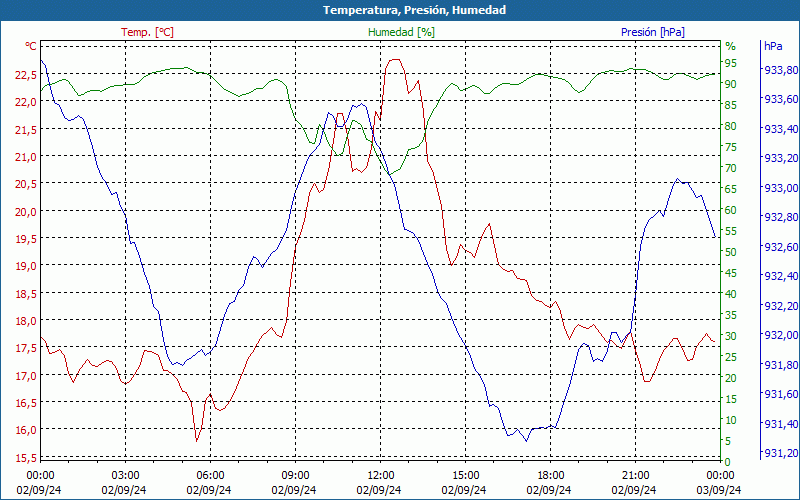Click the 09:00 time axis label
The height and width of the screenshot is (500, 800).
point(295,474)
